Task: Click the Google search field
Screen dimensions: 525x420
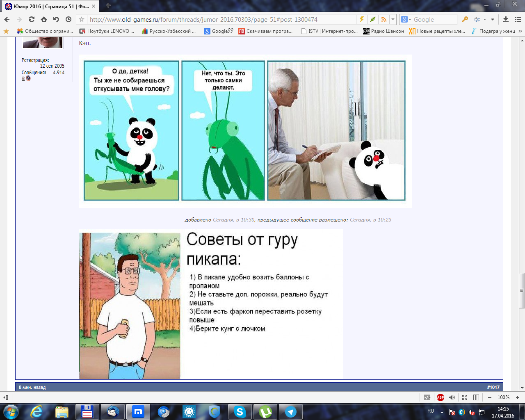Action: click(x=434, y=19)
